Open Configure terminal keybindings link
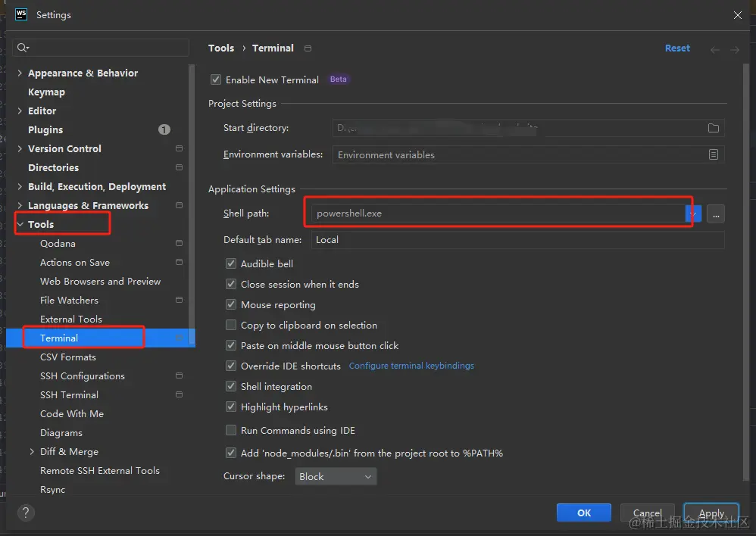 pos(411,366)
